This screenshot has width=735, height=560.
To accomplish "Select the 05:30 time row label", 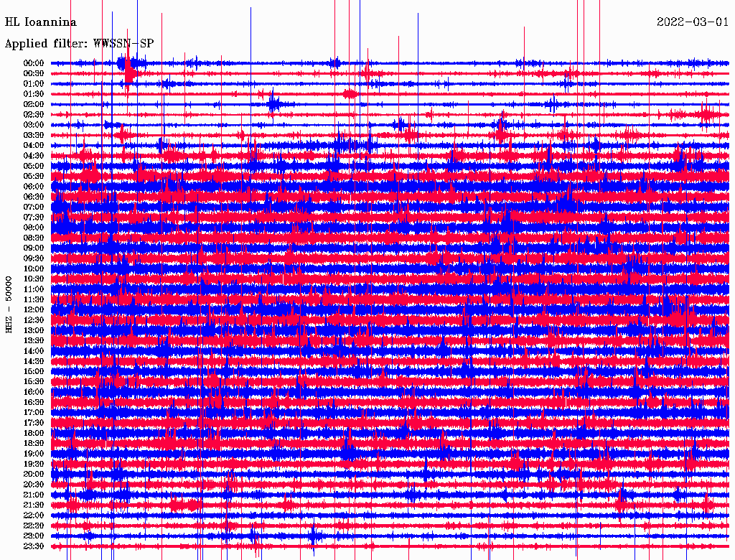I will (x=34, y=176).
